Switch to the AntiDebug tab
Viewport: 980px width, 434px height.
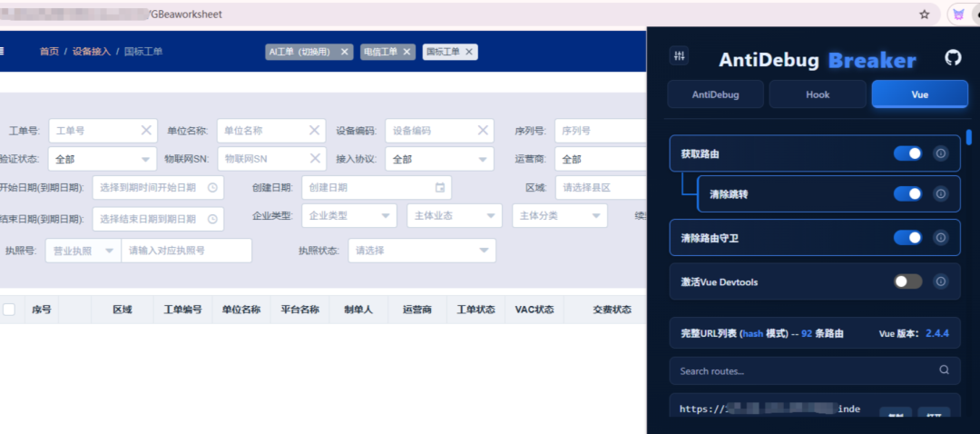tap(716, 94)
